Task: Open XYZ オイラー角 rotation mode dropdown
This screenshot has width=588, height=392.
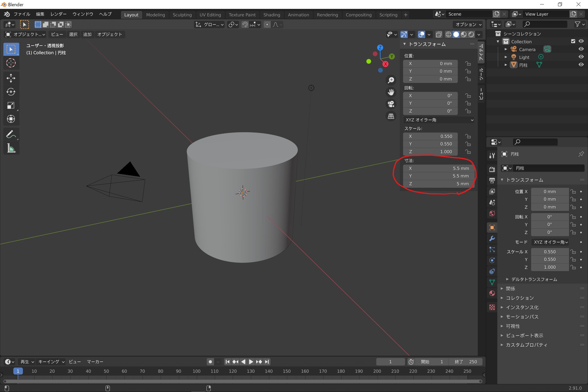Action: (439, 120)
